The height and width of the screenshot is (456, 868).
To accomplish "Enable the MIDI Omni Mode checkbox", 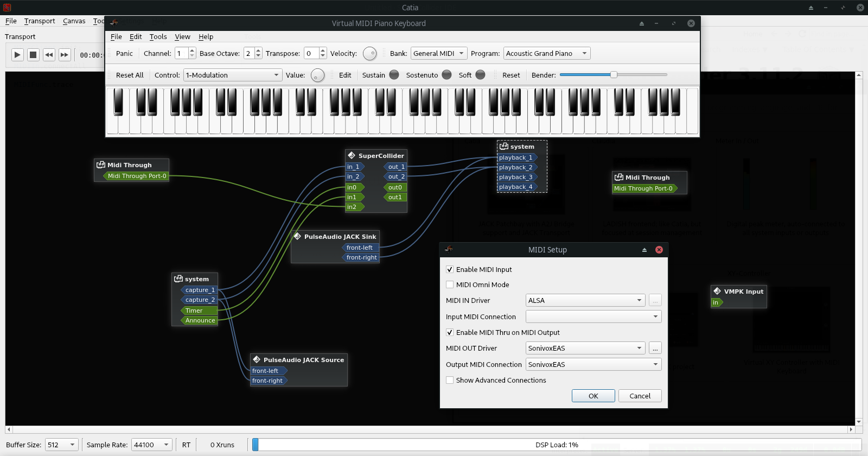I will click(x=450, y=284).
